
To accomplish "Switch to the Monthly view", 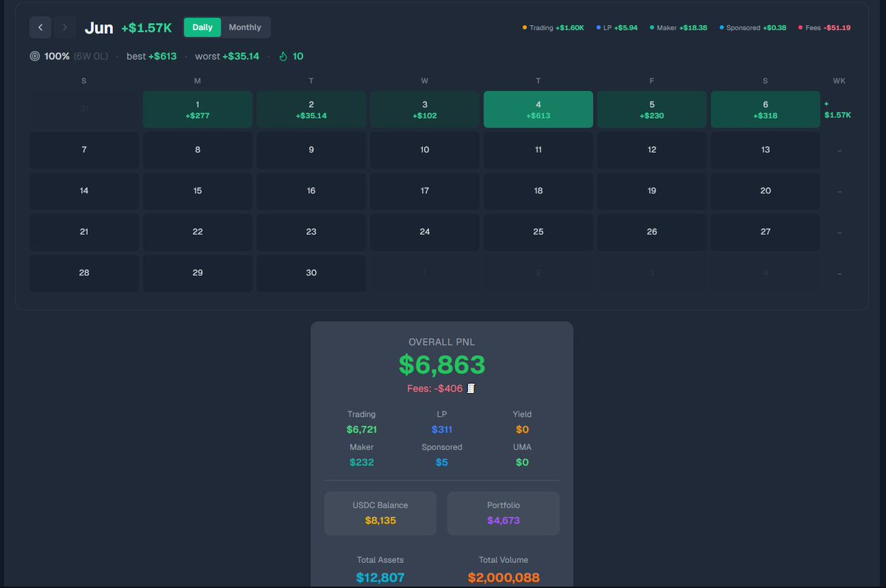I will [245, 27].
